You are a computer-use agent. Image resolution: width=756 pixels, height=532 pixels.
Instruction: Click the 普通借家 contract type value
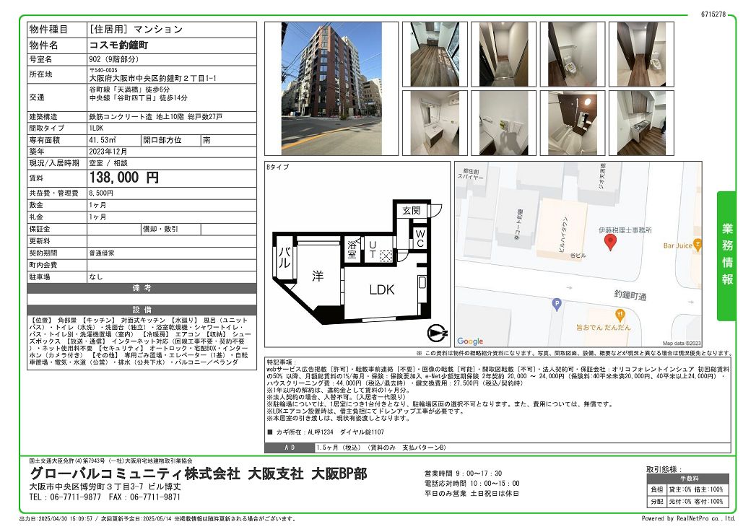[x=102, y=253]
